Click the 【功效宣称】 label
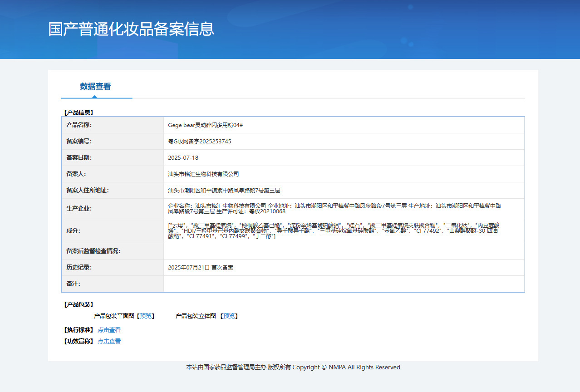 point(78,341)
